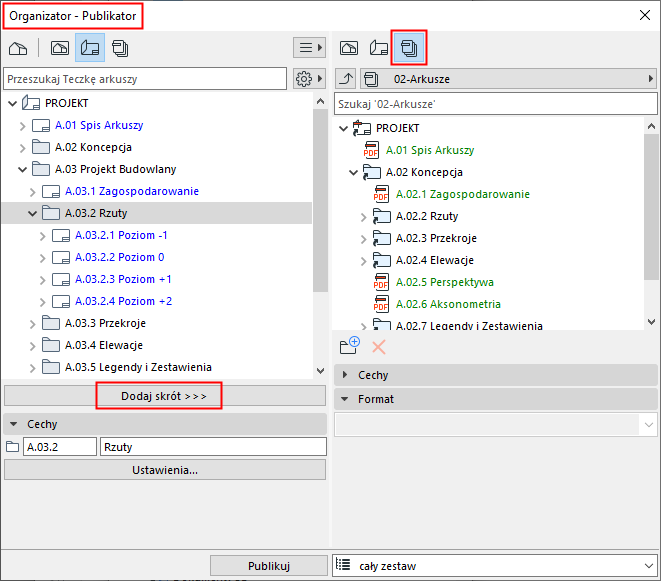Image resolution: width=661 pixels, height=581 pixels.
Task: Collapse the left Cechy section
Action: click(x=13, y=424)
